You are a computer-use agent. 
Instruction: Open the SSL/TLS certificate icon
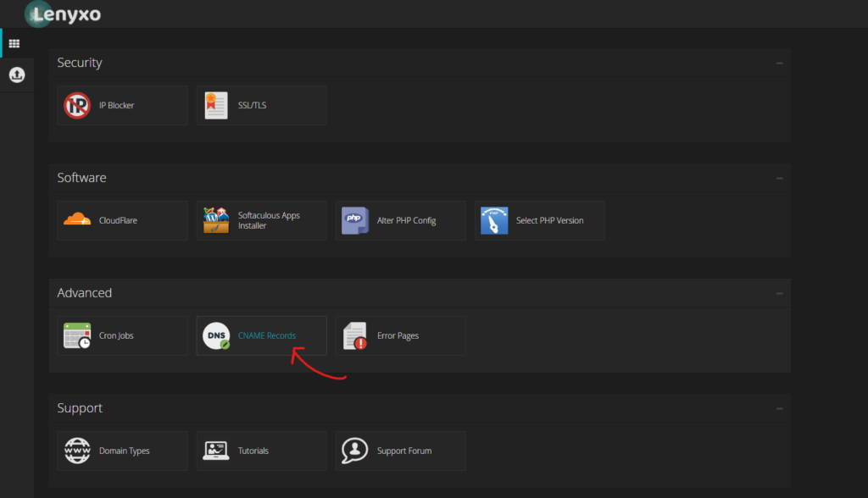(x=216, y=105)
